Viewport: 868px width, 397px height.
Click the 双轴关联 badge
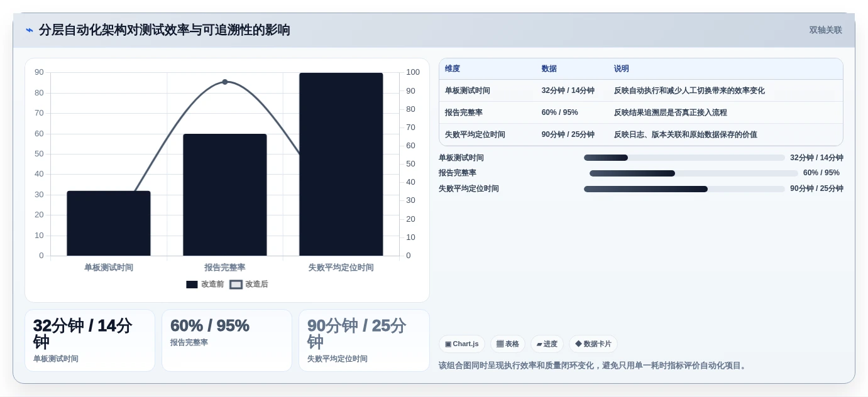pos(825,30)
